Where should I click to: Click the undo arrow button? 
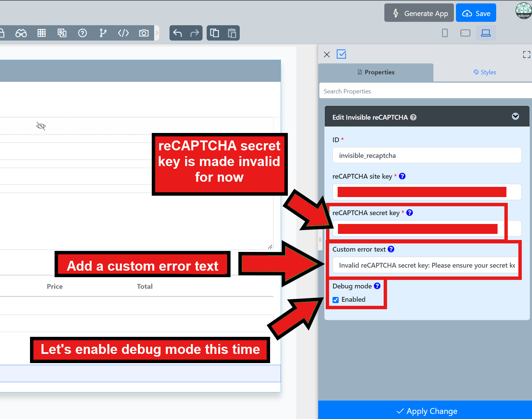[178, 33]
